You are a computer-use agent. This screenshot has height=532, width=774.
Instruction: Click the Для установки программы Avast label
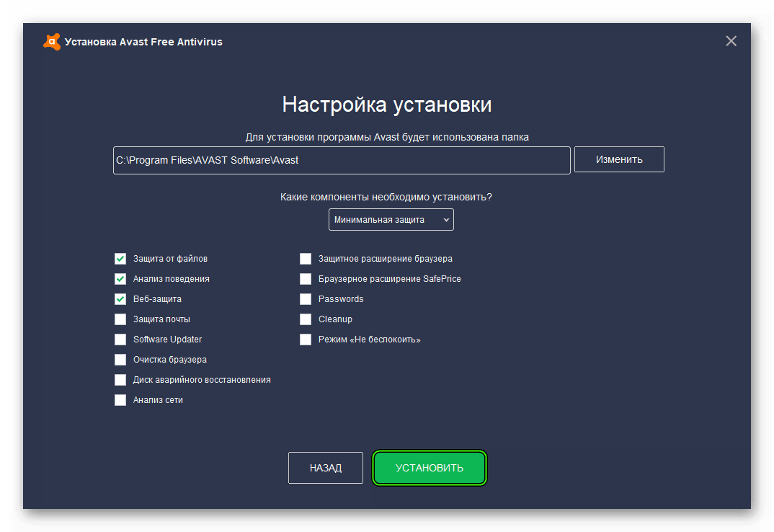tap(387, 137)
